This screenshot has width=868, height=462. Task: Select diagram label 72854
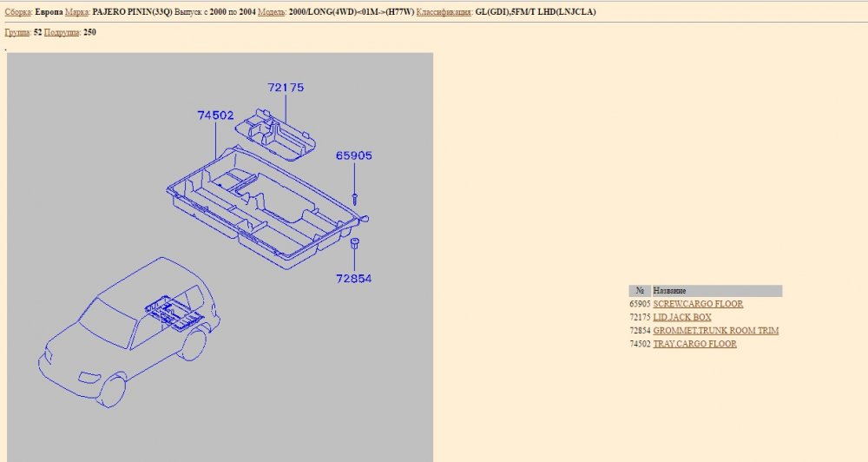click(x=354, y=279)
